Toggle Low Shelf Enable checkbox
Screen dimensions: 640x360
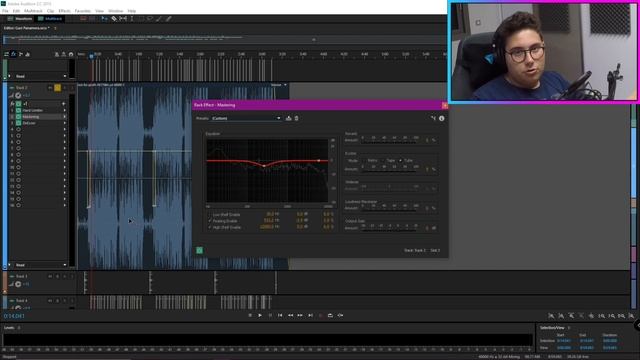(210, 214)
